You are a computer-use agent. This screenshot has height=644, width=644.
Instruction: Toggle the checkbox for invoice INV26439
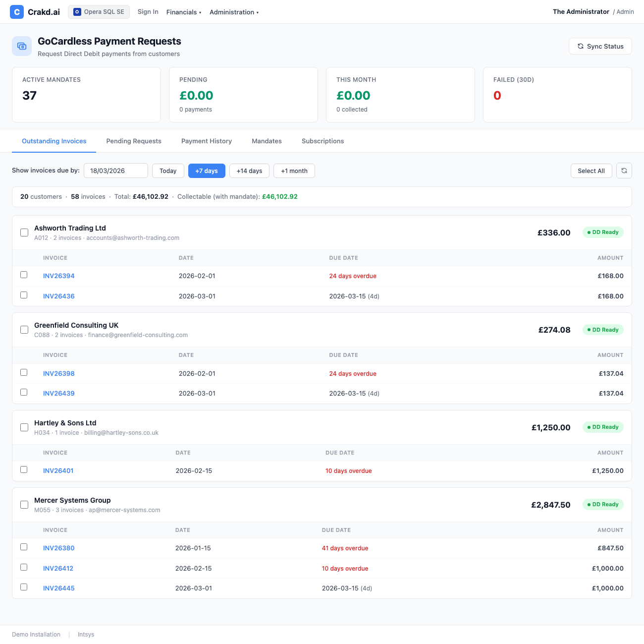point(24,392)
